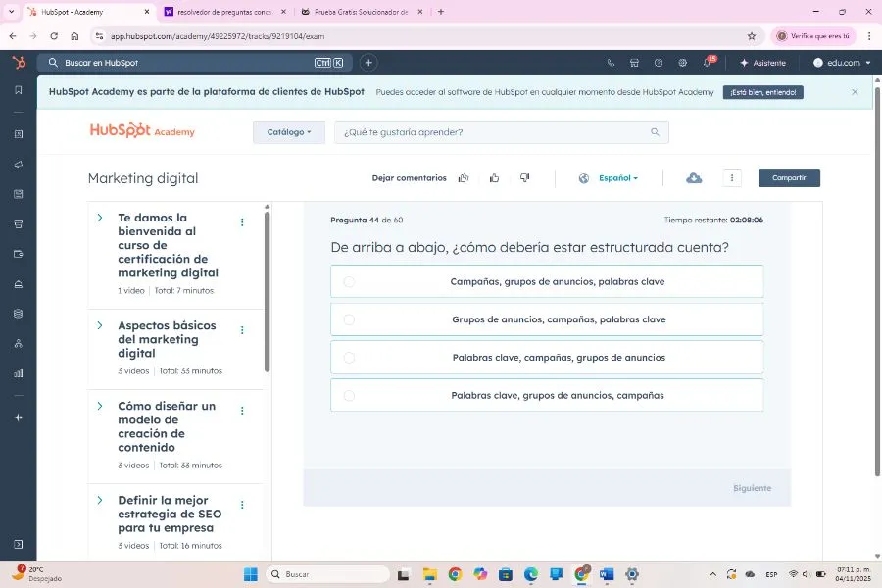882x588 pixels.
Task: Open the commerce wallet icon in left sidebar
Action: pos(18,254)
